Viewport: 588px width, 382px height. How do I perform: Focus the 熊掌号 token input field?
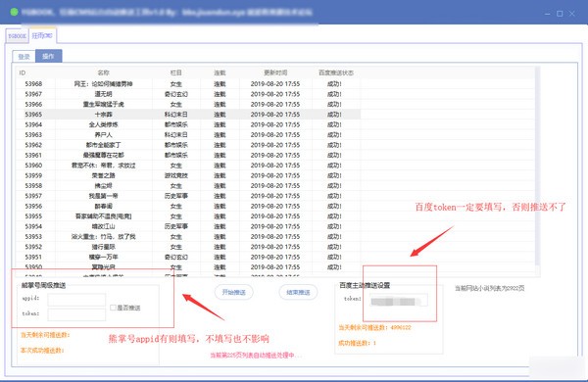[76, 314]
